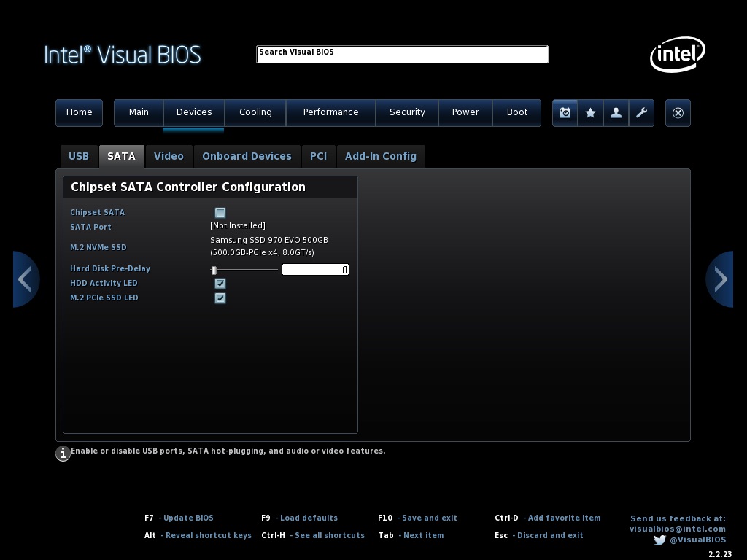
Task: Open the Power menu
Action: [x=465, y=113]
